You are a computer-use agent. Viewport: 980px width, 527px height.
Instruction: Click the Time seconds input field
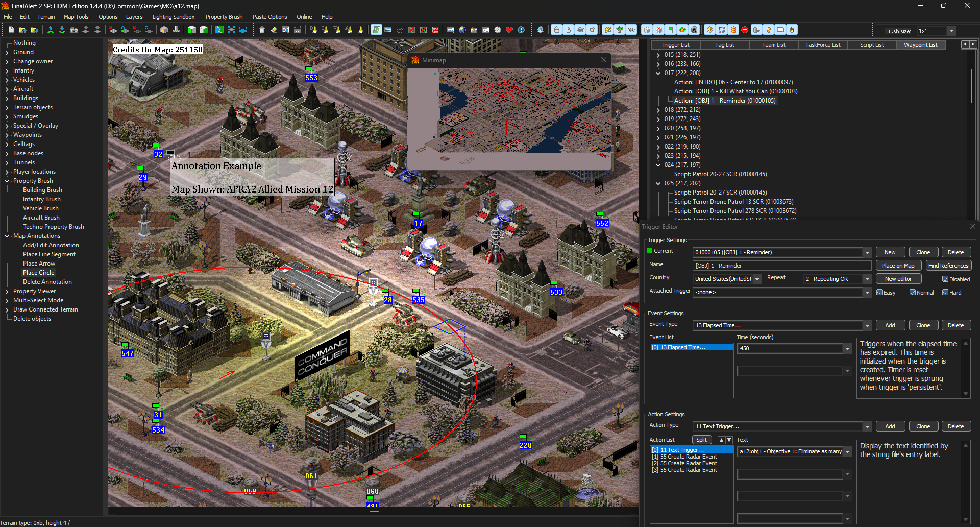[x=790, y=348]
